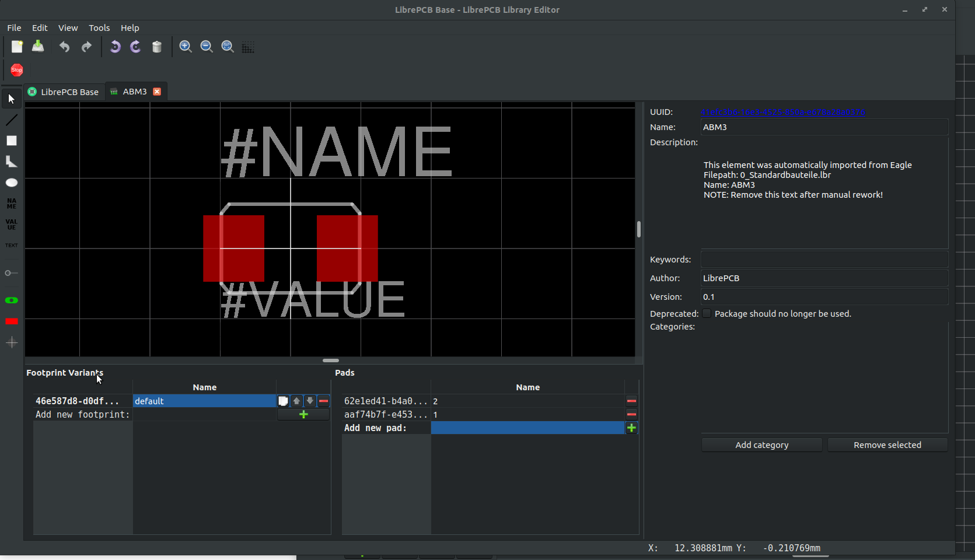Choose the add VALUE text tool
This screenshot has height=560, width=975.
tap(12, 222)
